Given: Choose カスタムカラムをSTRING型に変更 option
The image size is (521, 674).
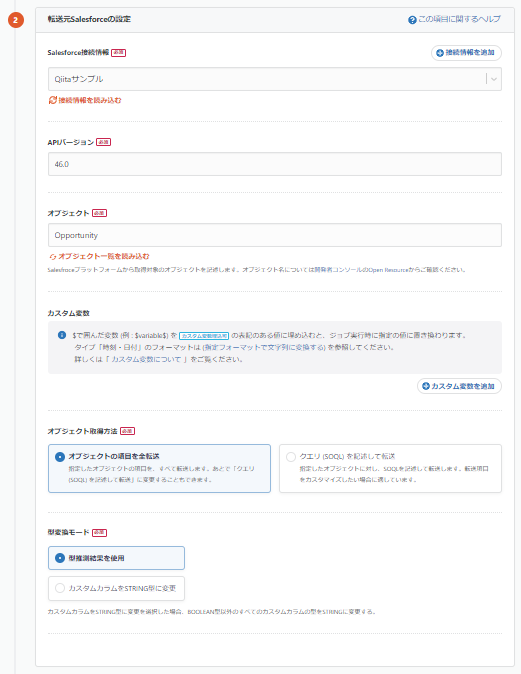Looking at the screenshot, I should (x=116, y=588).
